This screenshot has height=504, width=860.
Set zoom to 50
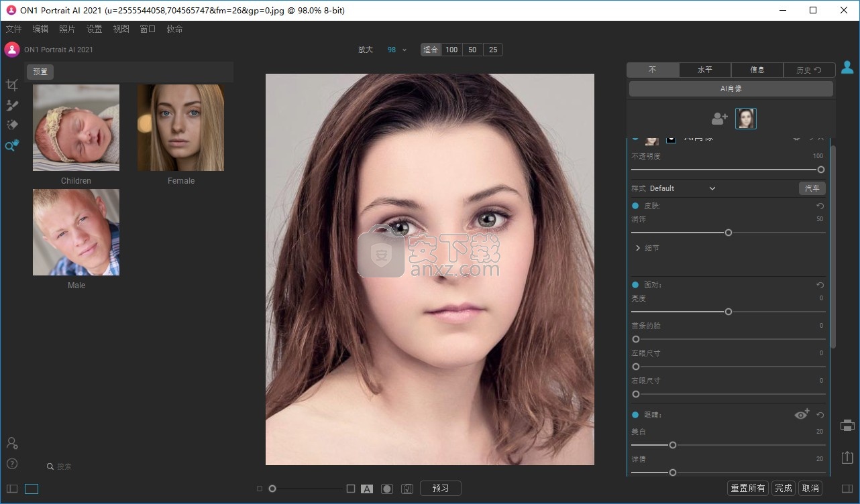[x=472, y=50]
